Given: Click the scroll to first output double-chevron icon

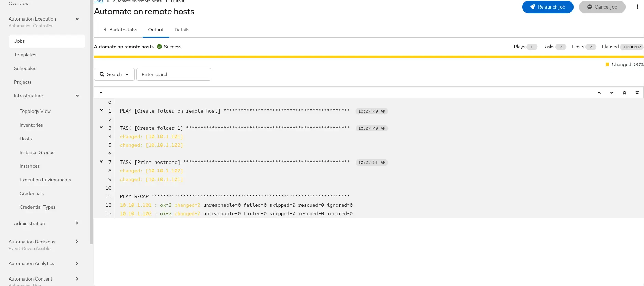Looking at the screenshot, I should (x=624, y=93).
